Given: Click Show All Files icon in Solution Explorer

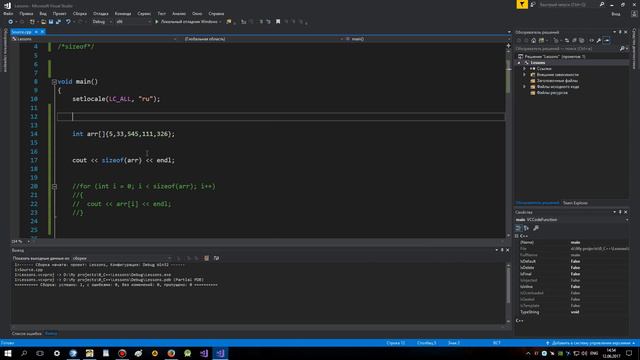Looking at the screenshot, I should pos(582,40).
